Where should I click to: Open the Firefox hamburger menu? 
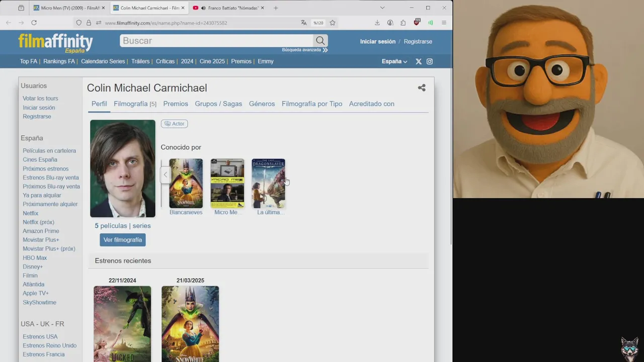[x=444, y=23]
